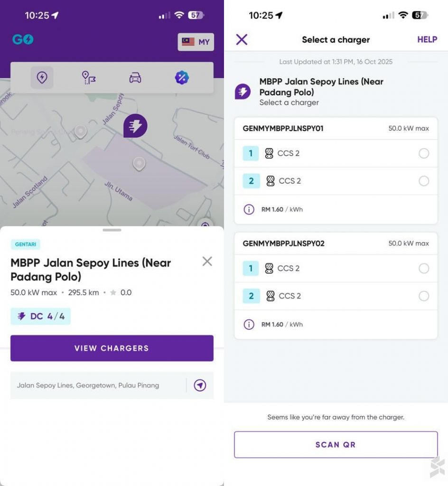Tap the SCAN QR button
The width and height of the screenshot is (448, 486).
click(336, 445)
